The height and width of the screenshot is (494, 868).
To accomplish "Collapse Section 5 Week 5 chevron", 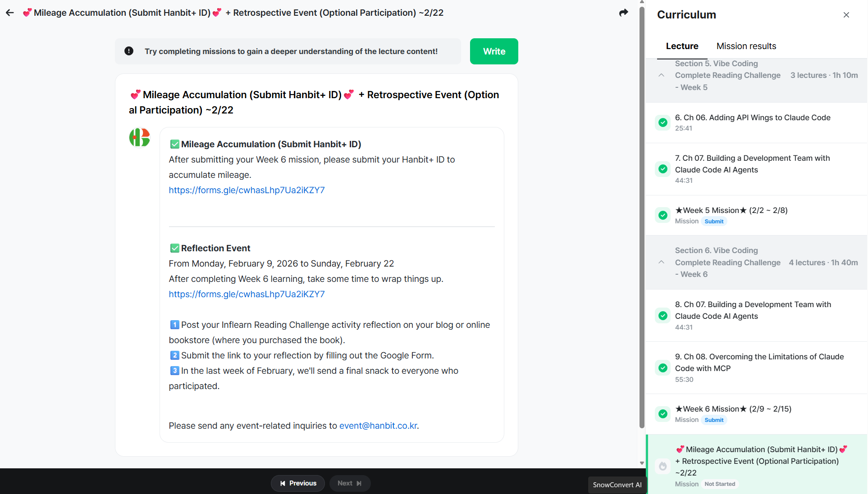I will (661, 75).
